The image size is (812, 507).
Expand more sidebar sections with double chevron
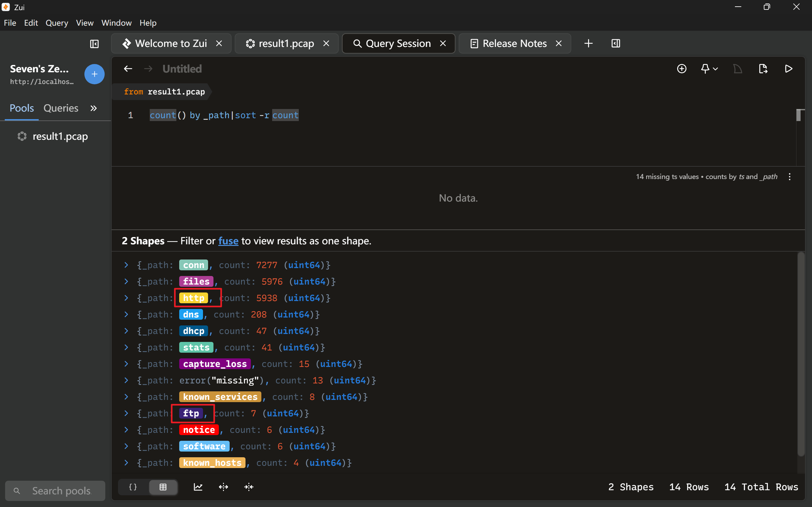(94, 108)
